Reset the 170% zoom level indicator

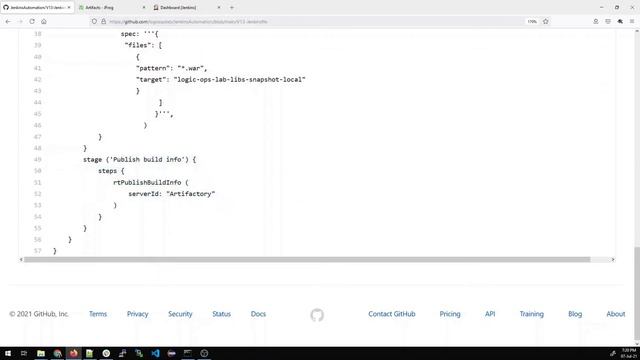[x=532, y=21]
